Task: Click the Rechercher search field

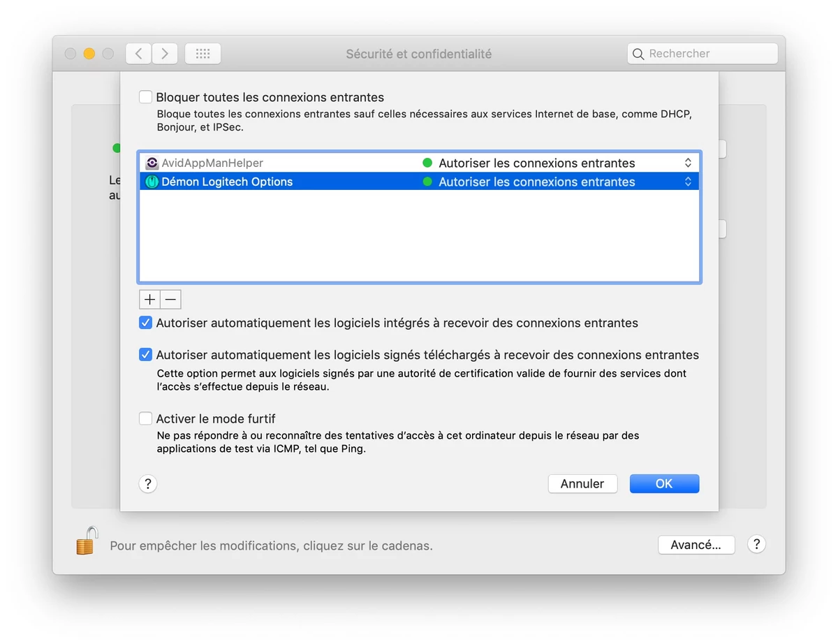Action: point(703,54)
